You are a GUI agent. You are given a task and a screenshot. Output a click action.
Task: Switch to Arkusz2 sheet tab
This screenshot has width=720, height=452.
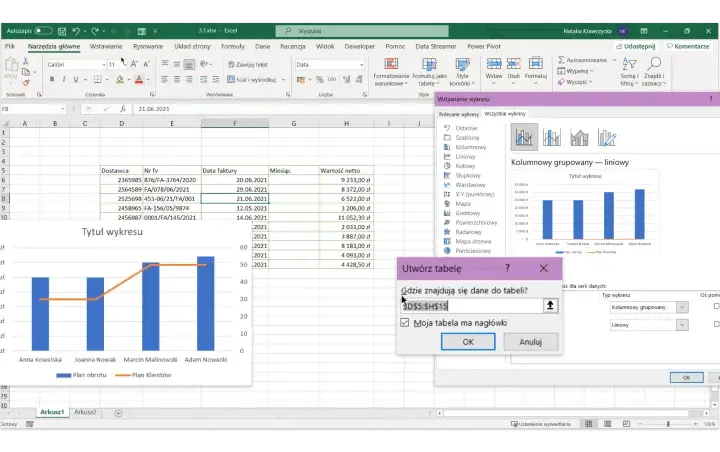(x=85, y=412)
